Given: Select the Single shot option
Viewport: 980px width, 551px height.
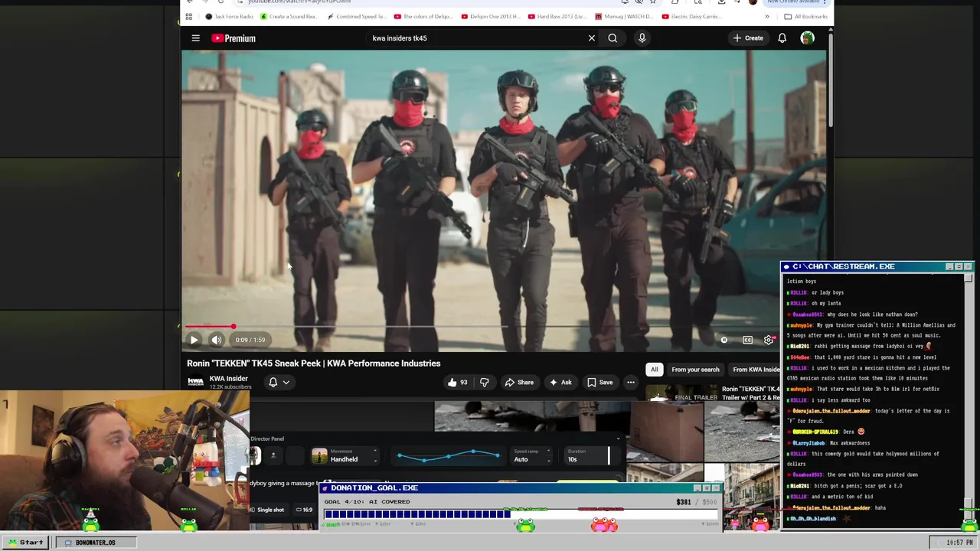Looking at the screenshot, I should coord(266,510).
